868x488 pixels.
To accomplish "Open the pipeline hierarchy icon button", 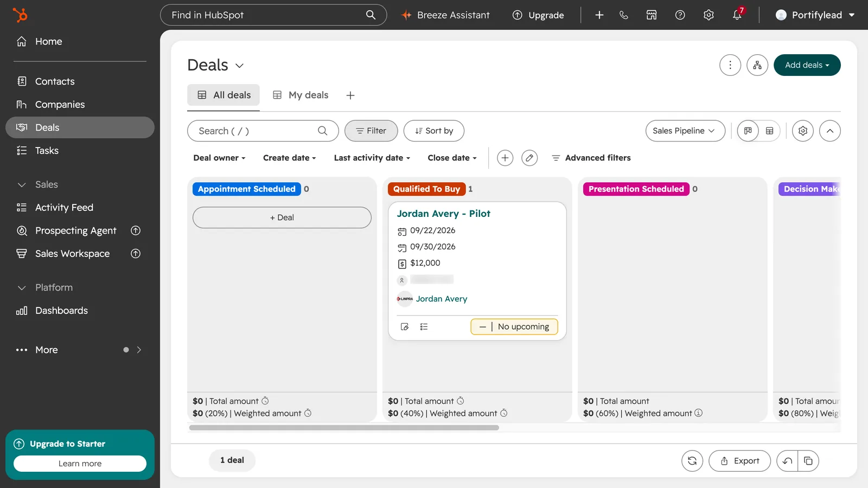I will tap(757, 65).
